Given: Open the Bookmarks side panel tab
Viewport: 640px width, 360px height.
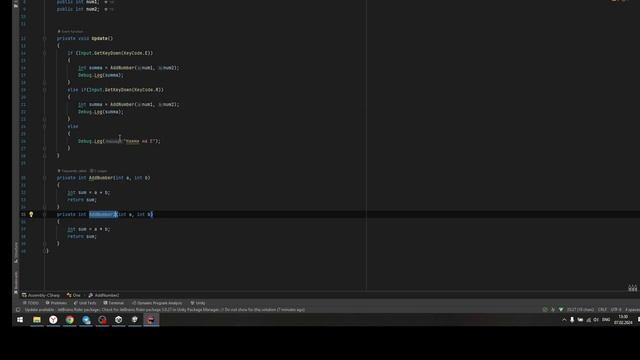Looking at the screenshot, I should [16, 282].
